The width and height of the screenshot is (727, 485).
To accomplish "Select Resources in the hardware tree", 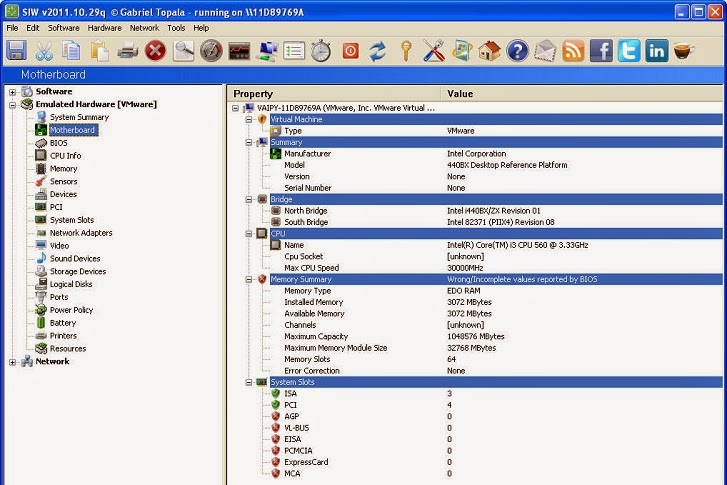I will 68,349.
